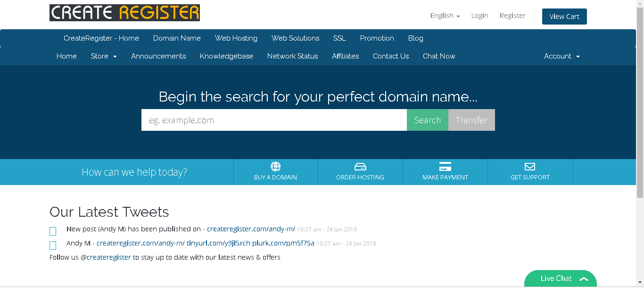The width and height of the screenshot is (644, 288).
Task: Open the plurk.com/p/n5f75a link
Action: pos(283,243)
